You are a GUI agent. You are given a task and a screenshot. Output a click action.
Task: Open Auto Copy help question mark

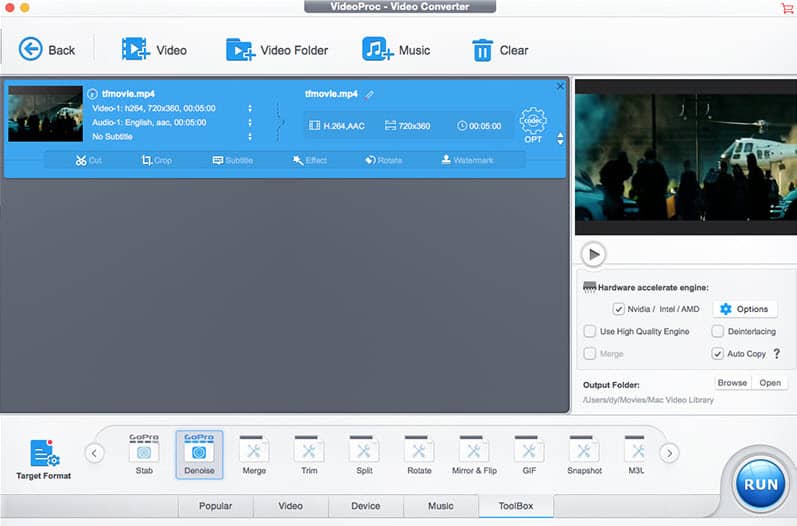click(x=777, y=353)
